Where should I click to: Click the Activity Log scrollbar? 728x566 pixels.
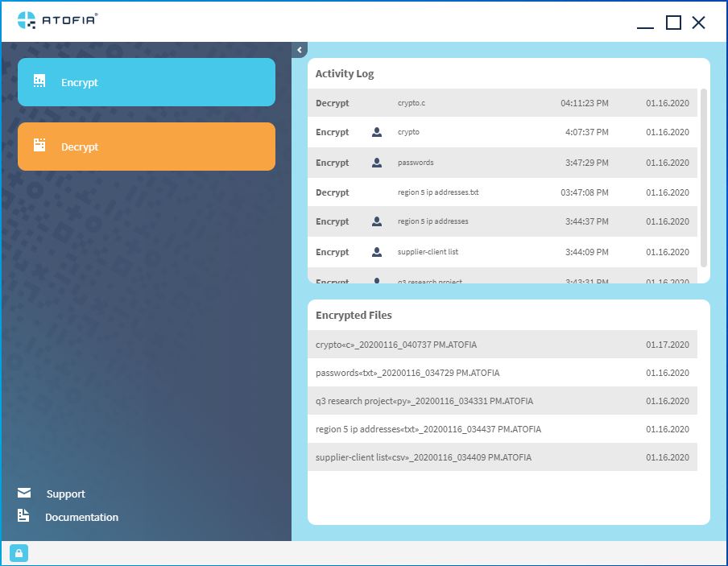(x=703, y=178)
